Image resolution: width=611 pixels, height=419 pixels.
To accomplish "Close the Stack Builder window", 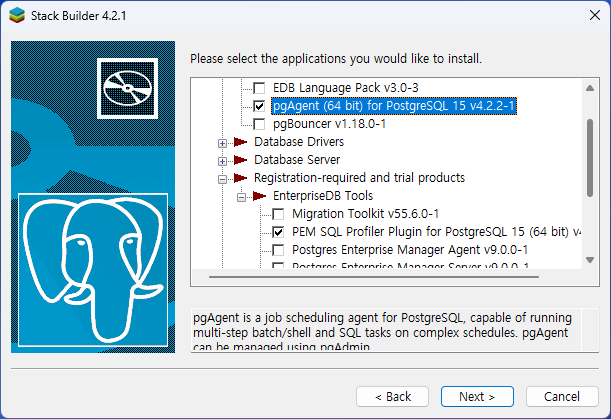I will click(x=595, y=15).
